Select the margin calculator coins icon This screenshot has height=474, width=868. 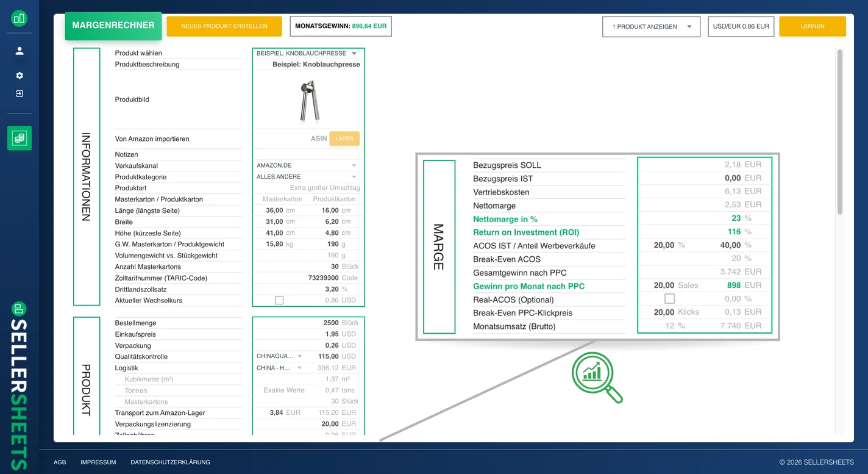tap(20, 138)
